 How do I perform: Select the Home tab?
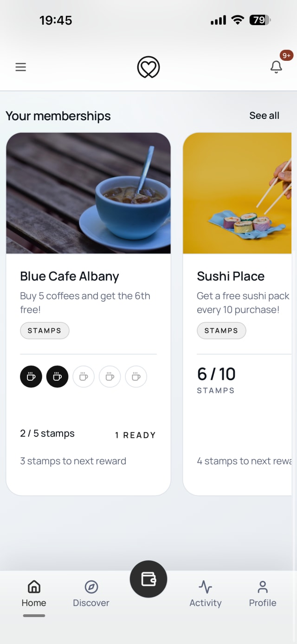[x=34, y=594]
